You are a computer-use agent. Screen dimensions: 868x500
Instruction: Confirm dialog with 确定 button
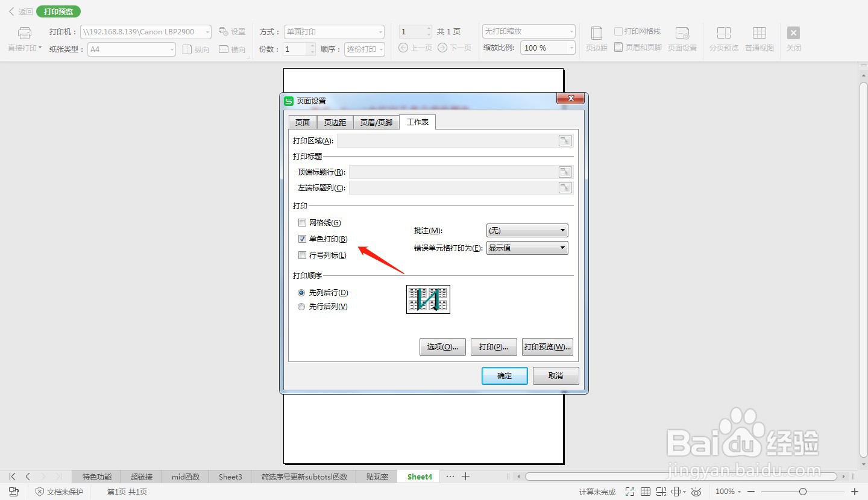pyautogui.click(x=505, y=376)
